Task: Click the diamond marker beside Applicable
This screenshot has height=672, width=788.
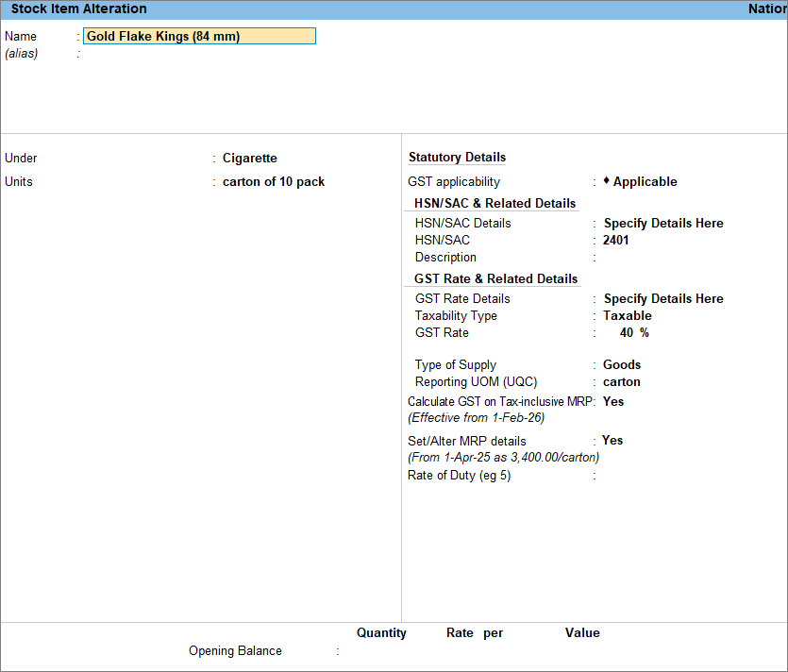Action: 606,181
